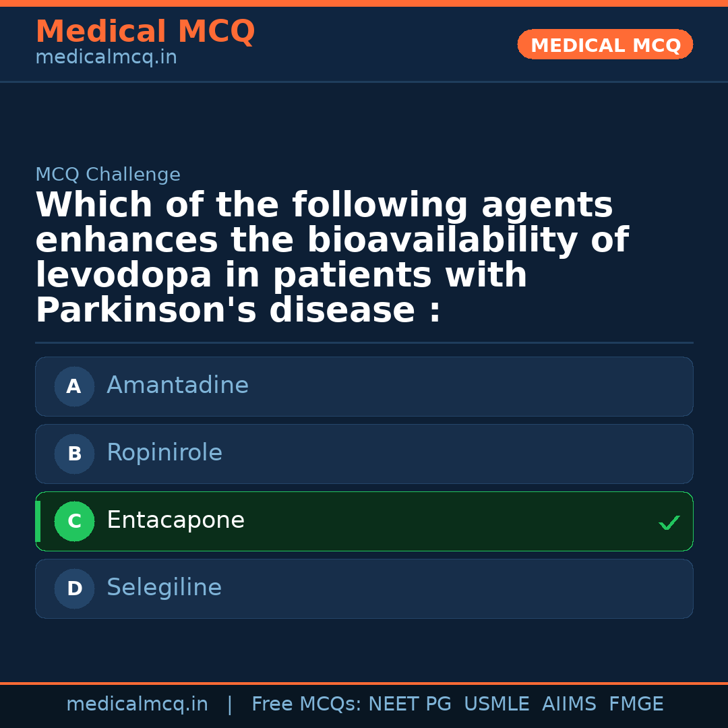Click the green letter C circle icon
Image resolution: width=728 pixels, height=728 pixels.
74,521
